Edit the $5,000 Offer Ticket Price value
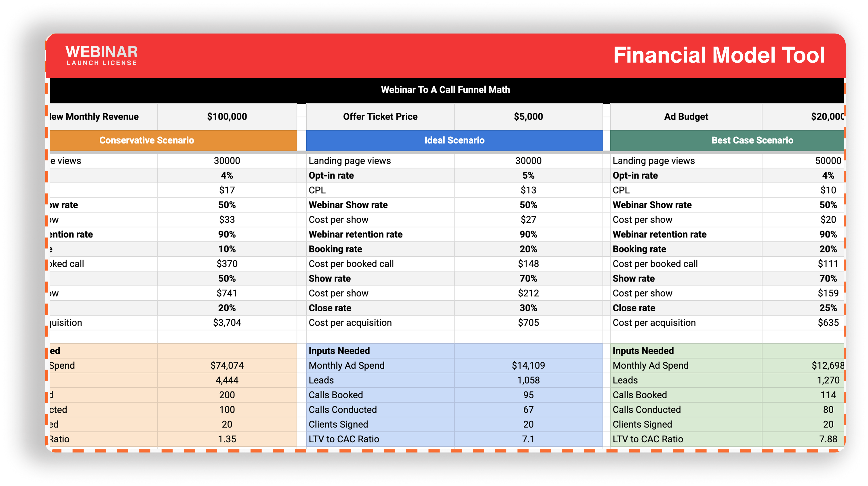Screen dimensions: 868x486 point(528,117)
